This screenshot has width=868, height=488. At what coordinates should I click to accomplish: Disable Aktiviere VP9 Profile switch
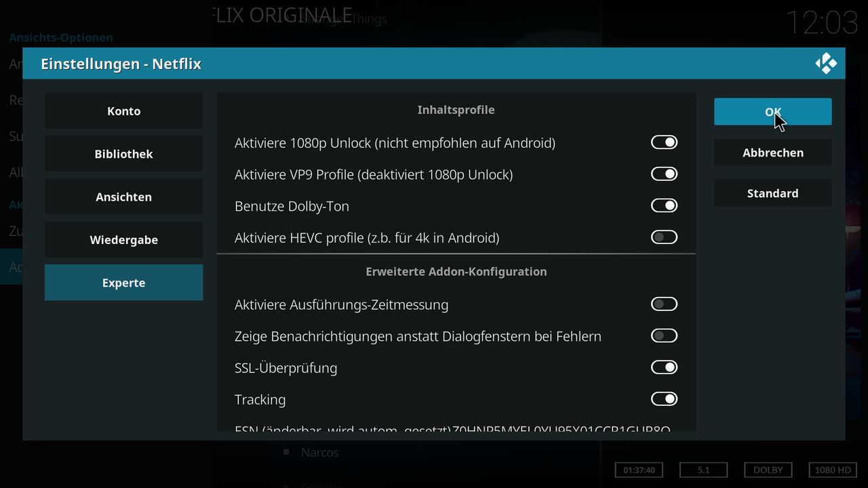(x=664, y=174)
